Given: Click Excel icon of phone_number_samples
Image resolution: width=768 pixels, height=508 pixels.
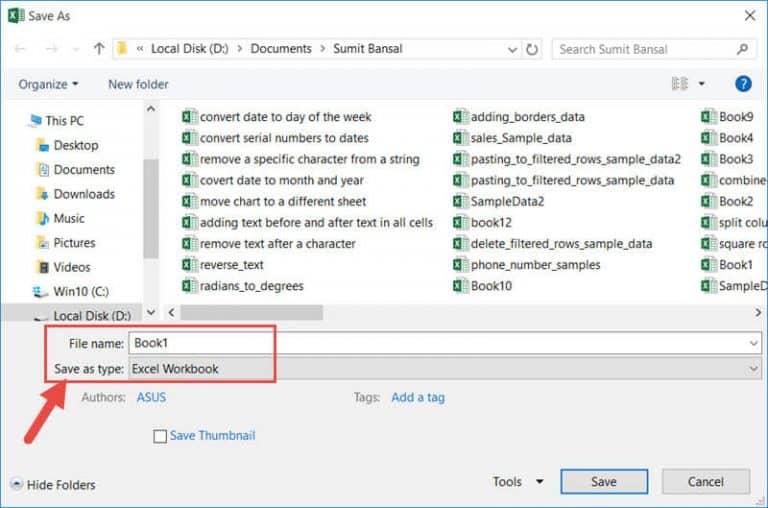Looking at the screenshot, I should 460,265.
